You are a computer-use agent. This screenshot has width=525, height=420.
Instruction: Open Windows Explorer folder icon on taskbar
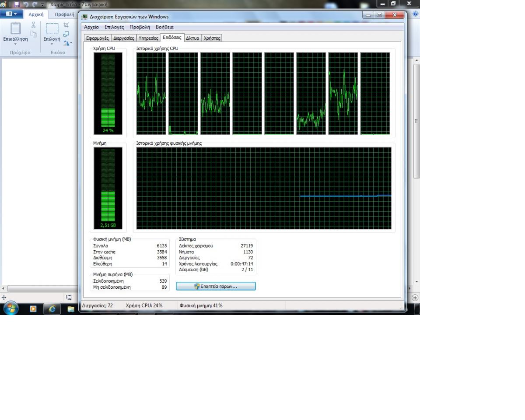(71, 309)
